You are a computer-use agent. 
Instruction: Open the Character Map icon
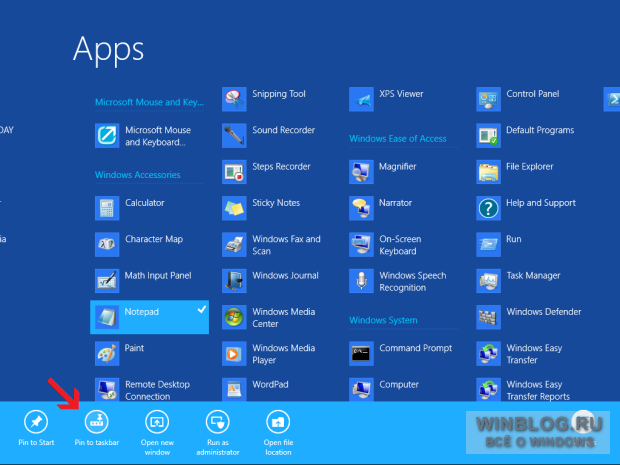[107, 245]
